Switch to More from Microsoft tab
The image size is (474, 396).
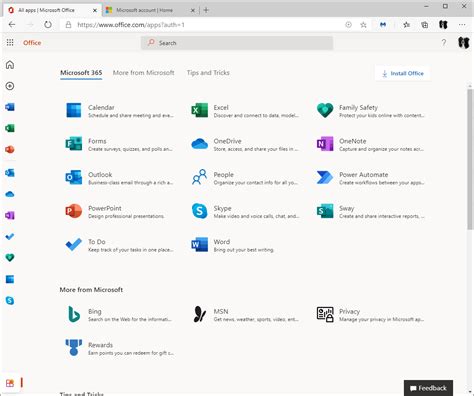pos(143,73)
